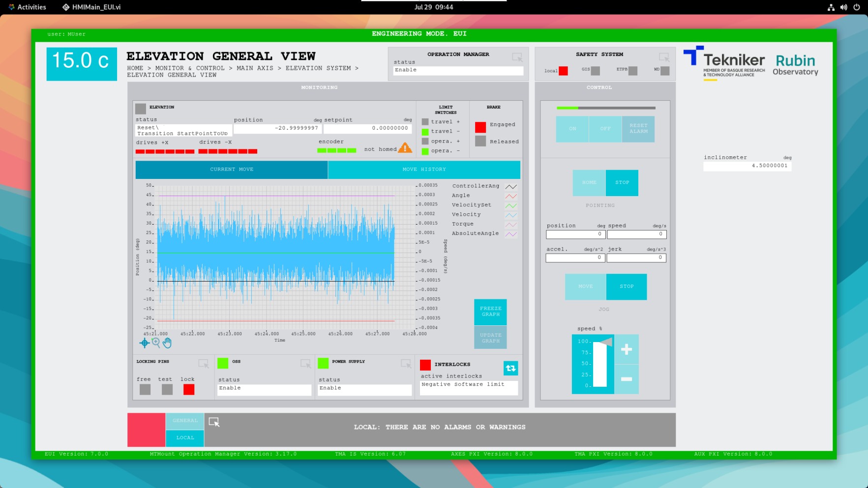Click the pointing position input field
This screenshot has width=868, height=488.
575,234
